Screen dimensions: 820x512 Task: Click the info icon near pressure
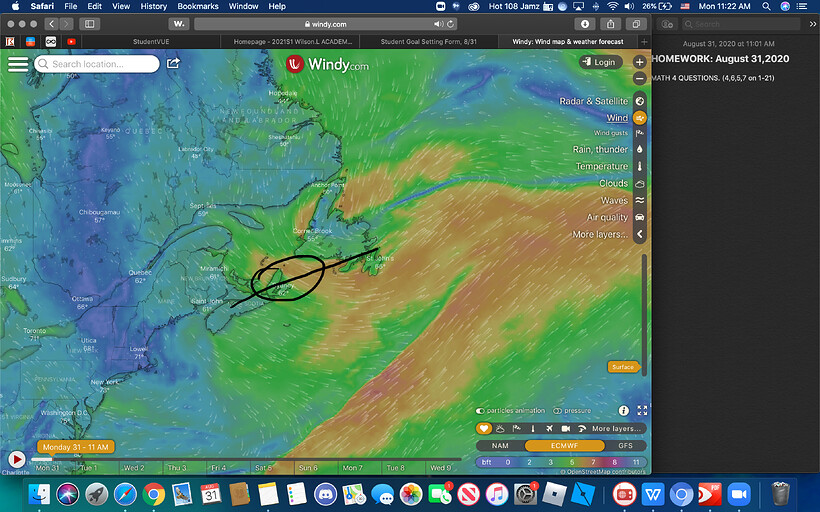623,411
